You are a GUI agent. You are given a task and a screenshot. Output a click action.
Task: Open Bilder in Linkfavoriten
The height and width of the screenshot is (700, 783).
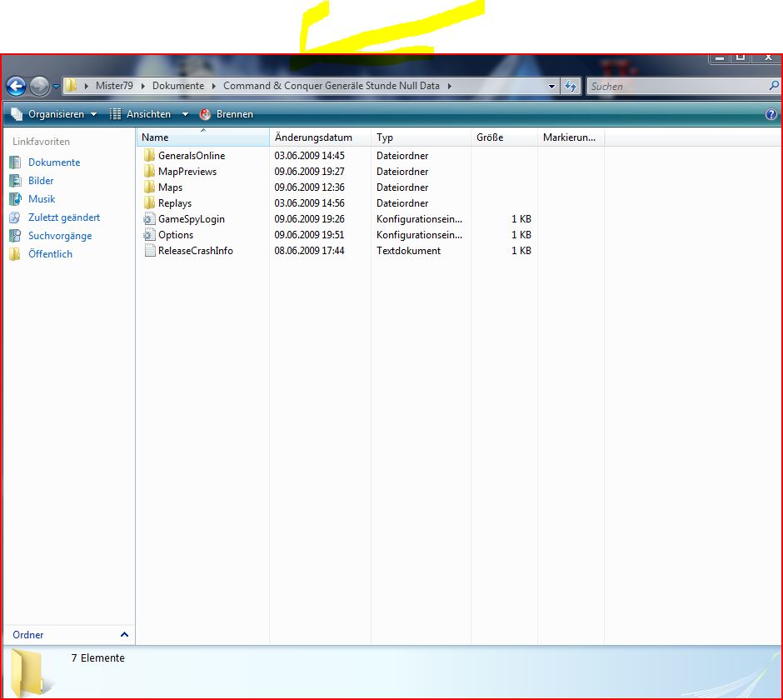(41, 180)
